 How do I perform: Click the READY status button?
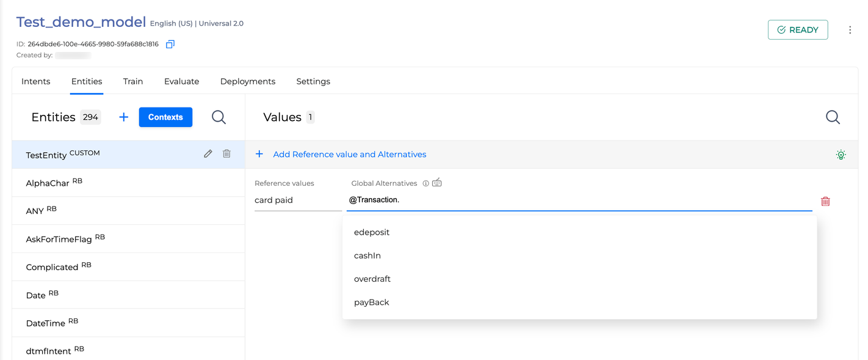(x=798, y=29)
